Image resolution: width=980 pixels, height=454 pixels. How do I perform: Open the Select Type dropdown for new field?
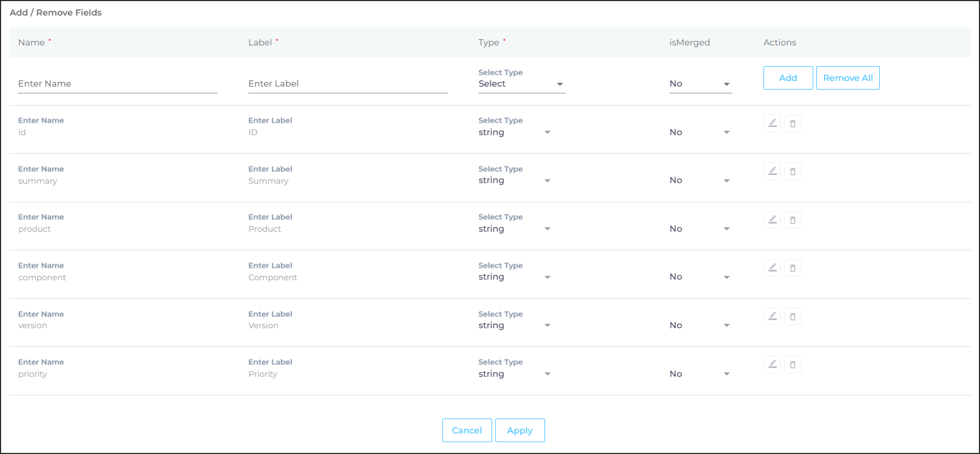point(521,84)
